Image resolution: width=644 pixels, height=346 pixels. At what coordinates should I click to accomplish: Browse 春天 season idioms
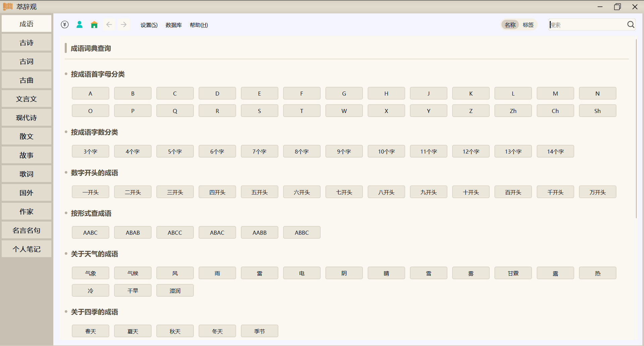click(x=91, y=331)
